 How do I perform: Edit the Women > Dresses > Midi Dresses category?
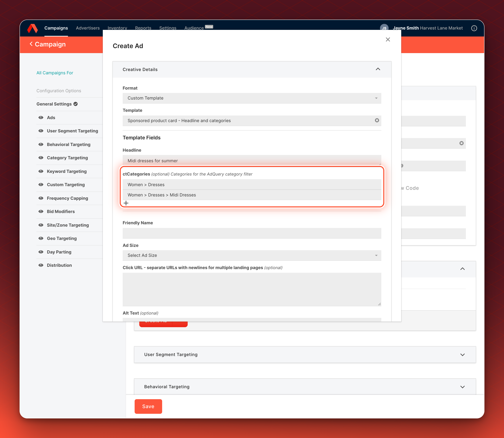(252, 195)
